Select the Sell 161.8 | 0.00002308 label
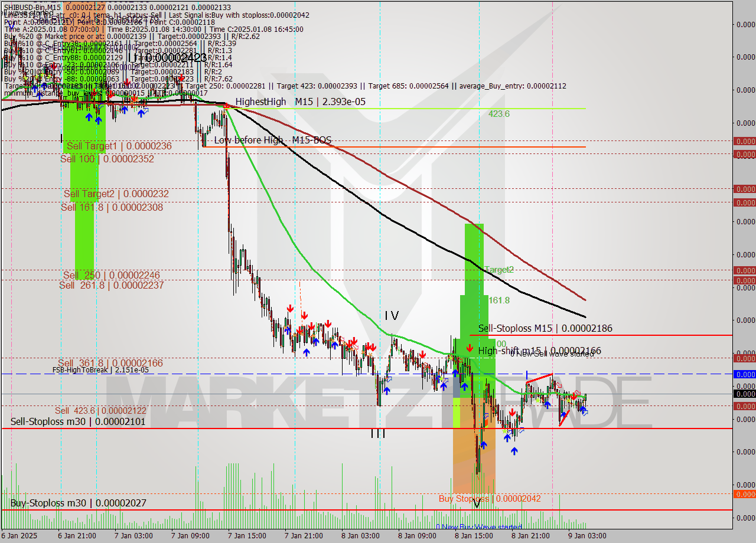This screenshot has width=756, height=543. coord(112,207)
